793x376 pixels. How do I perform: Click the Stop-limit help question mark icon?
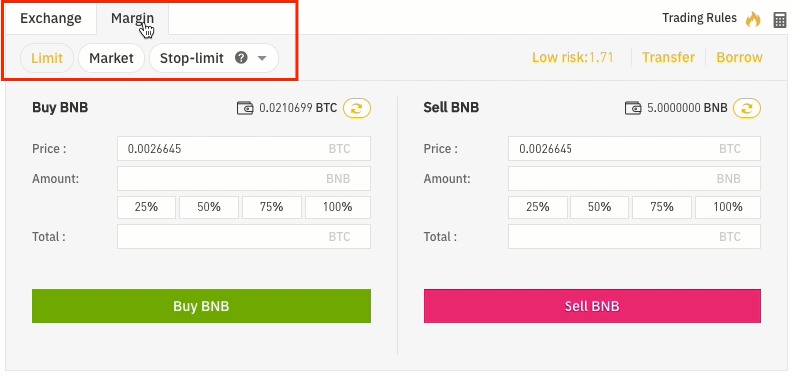pos(241,58)
